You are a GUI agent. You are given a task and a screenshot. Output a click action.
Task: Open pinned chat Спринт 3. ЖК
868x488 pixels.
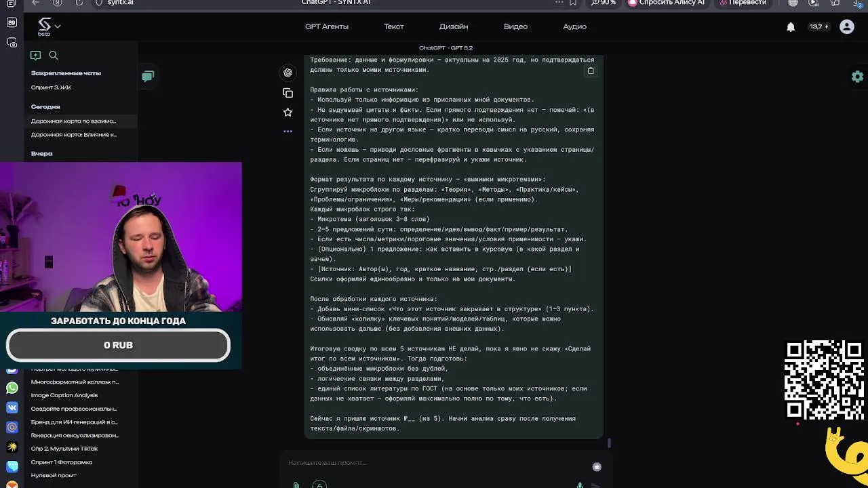click(51, 87)
